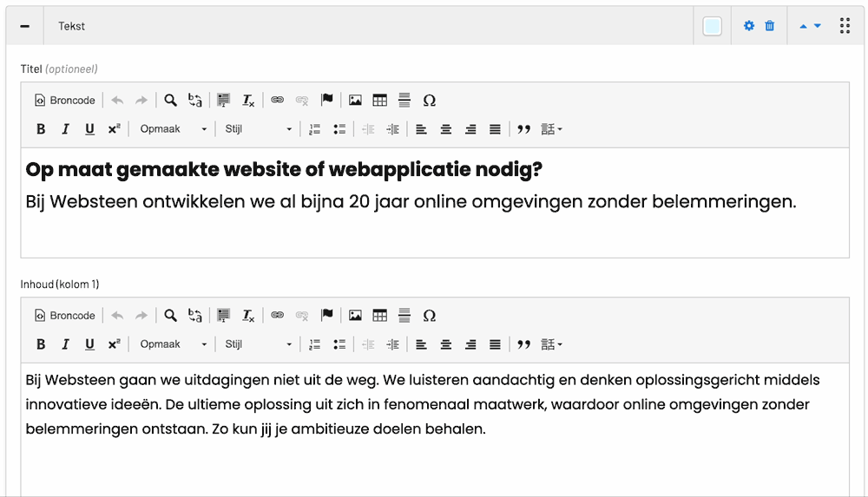Screen dimensions: 868x497
Task: Toggle italic in Inhoud editor
Action: 65,344
